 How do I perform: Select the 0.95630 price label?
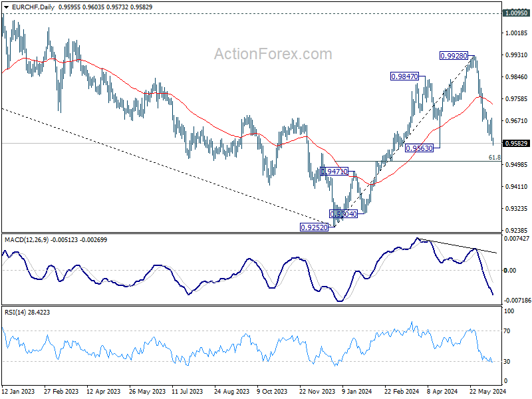(x=420, y=148)
